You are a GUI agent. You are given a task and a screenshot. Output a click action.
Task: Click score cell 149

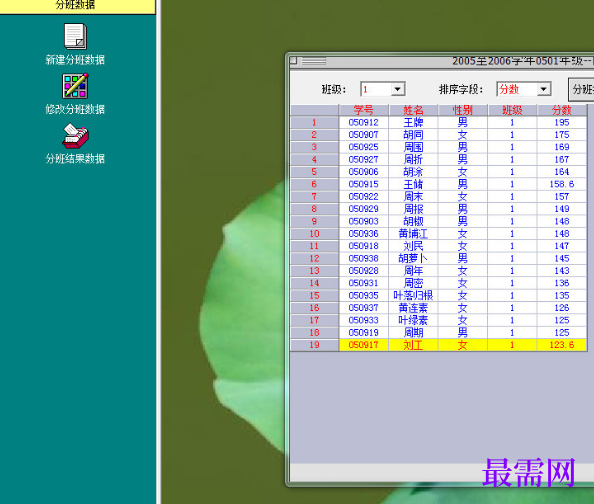[x=562, y=209]
